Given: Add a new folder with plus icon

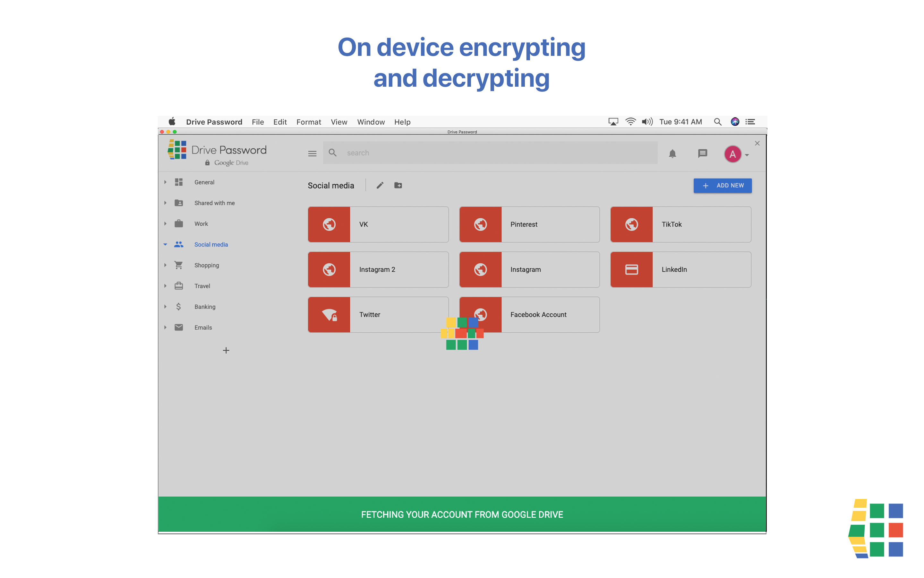Looking at the screenshot, I should pyautogui.click(x=226, y=351).
